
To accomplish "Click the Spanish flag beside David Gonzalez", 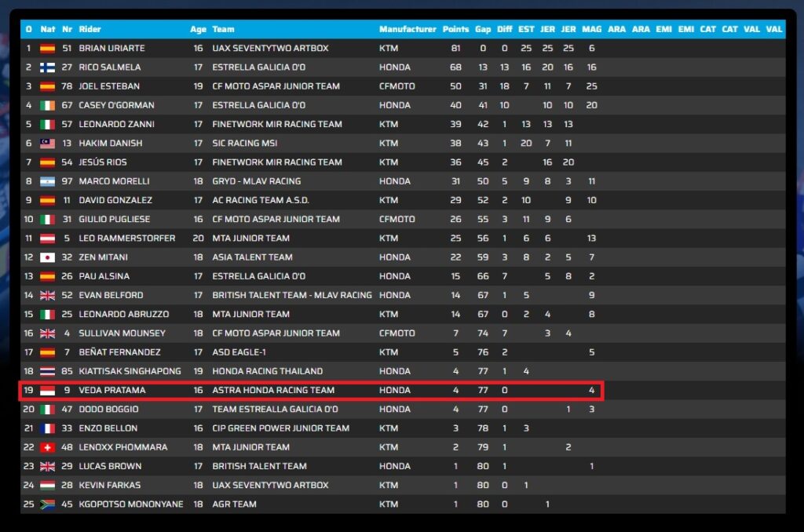I will click(x=47, y=200).
